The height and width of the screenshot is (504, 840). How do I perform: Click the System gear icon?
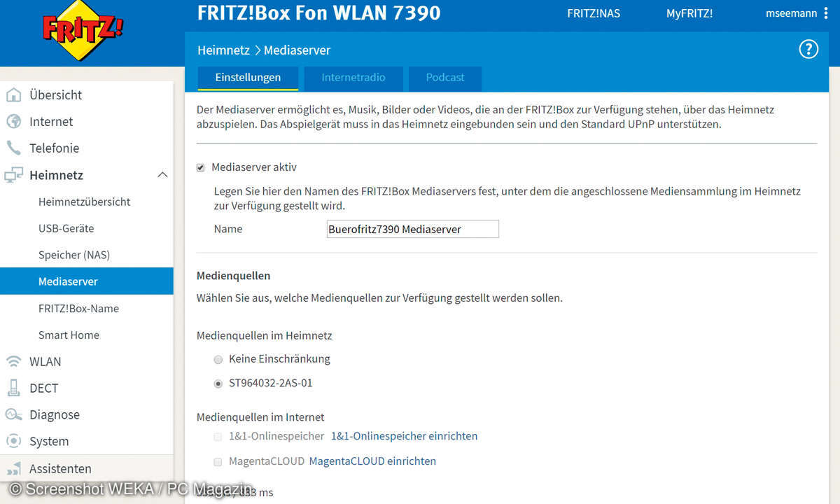click(14, 441)
